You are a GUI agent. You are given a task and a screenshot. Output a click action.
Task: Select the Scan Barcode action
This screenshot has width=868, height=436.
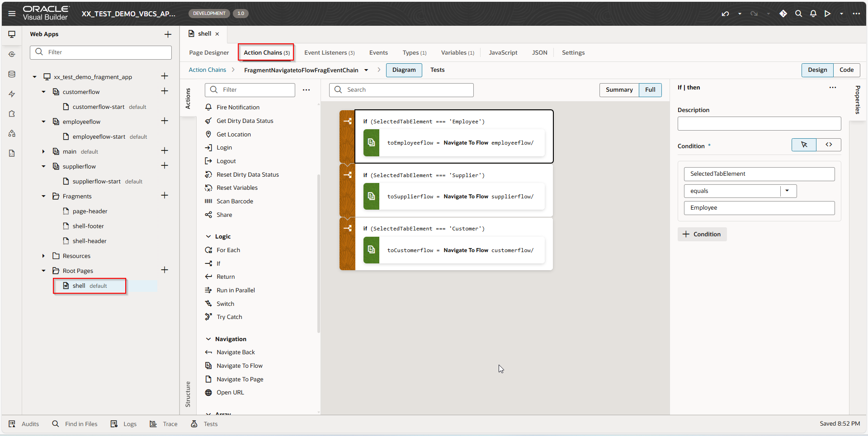click(235, 201)
